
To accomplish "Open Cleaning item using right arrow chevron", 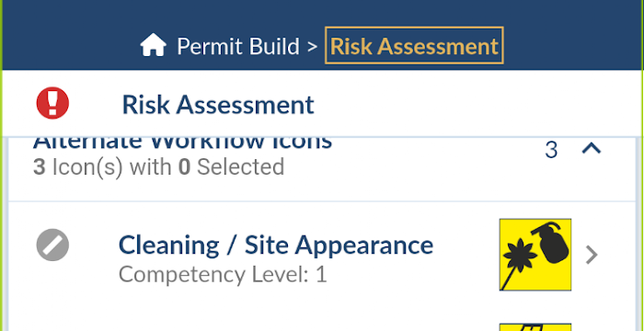I will tap(592, 255).
